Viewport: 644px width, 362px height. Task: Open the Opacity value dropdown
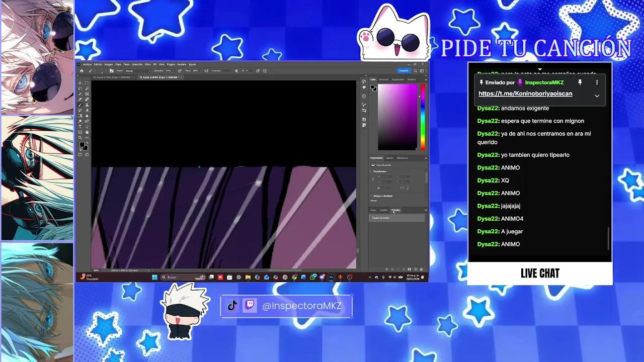click(174, 71)
